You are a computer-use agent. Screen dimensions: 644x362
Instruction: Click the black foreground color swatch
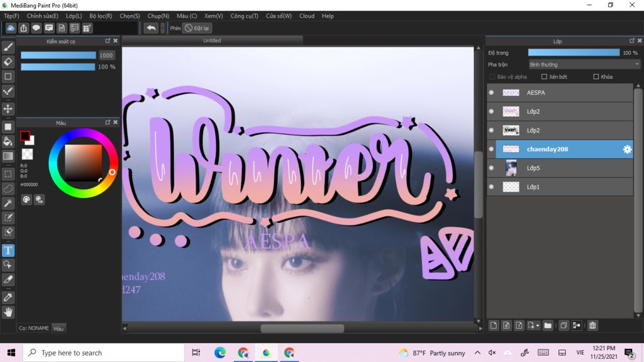pos(25,136)
